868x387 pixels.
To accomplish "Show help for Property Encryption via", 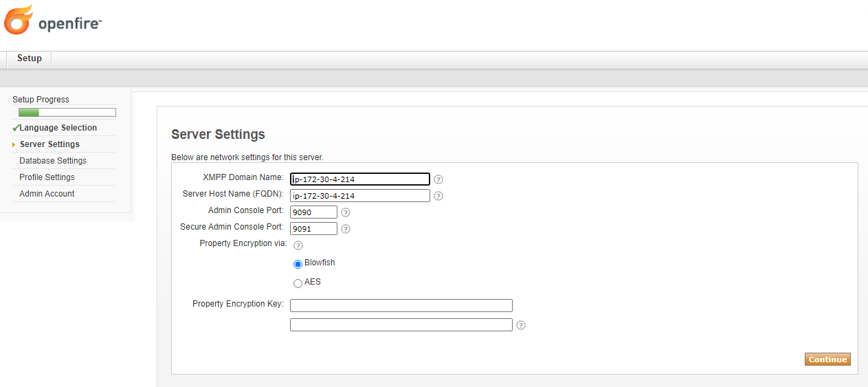I will click(298, 245).
